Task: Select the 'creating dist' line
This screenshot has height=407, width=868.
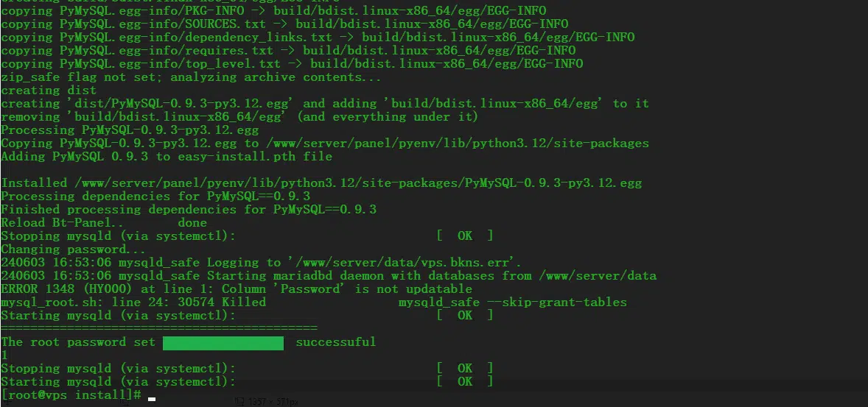Action: (49, 90)
